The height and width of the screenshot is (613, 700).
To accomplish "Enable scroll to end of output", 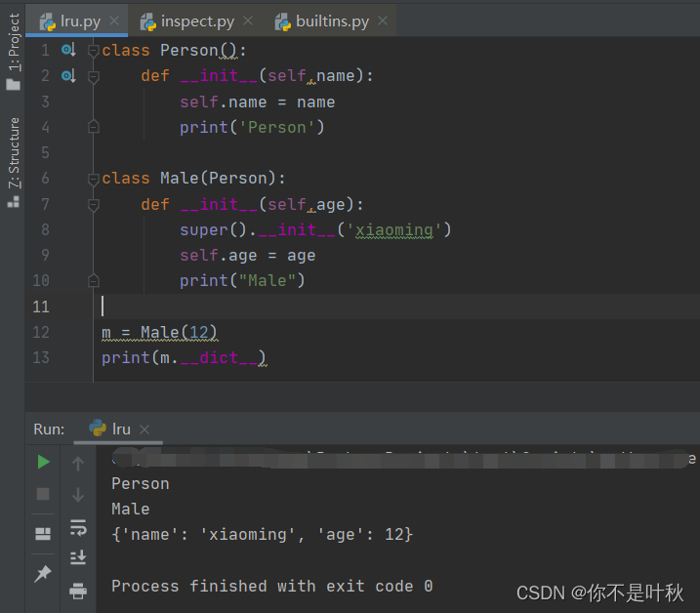I will 78,557.
